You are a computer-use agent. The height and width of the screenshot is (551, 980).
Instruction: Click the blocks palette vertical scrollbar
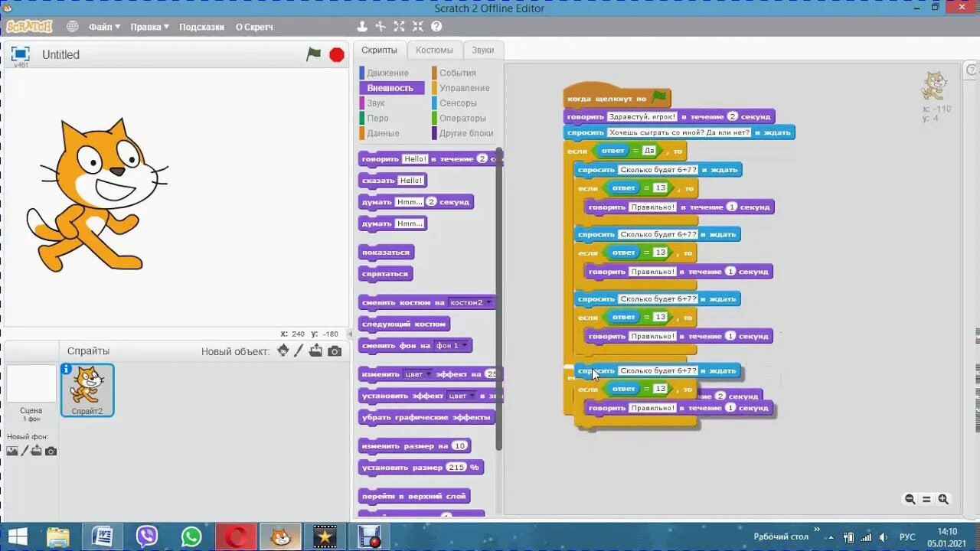coord(499,298)
